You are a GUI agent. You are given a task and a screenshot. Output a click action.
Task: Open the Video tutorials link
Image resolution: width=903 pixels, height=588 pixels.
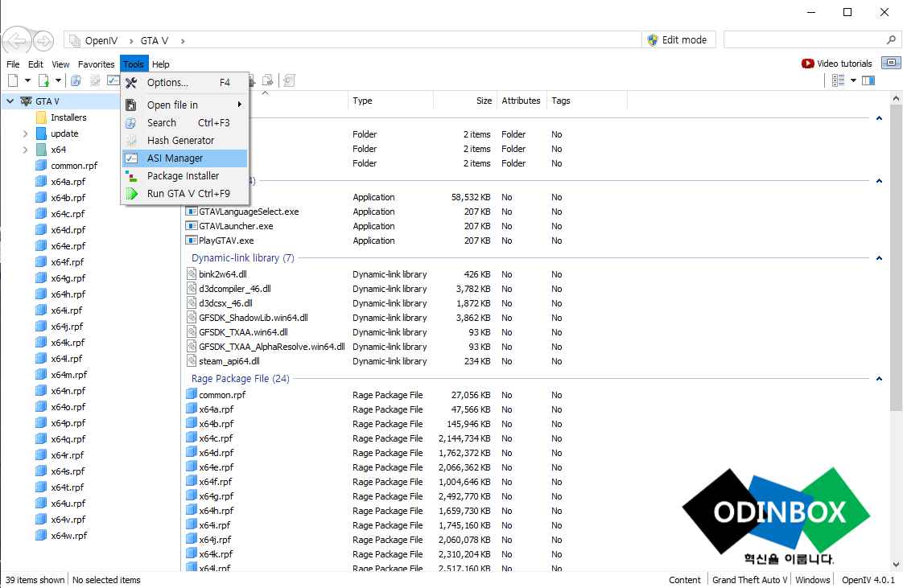pos(837,64)
